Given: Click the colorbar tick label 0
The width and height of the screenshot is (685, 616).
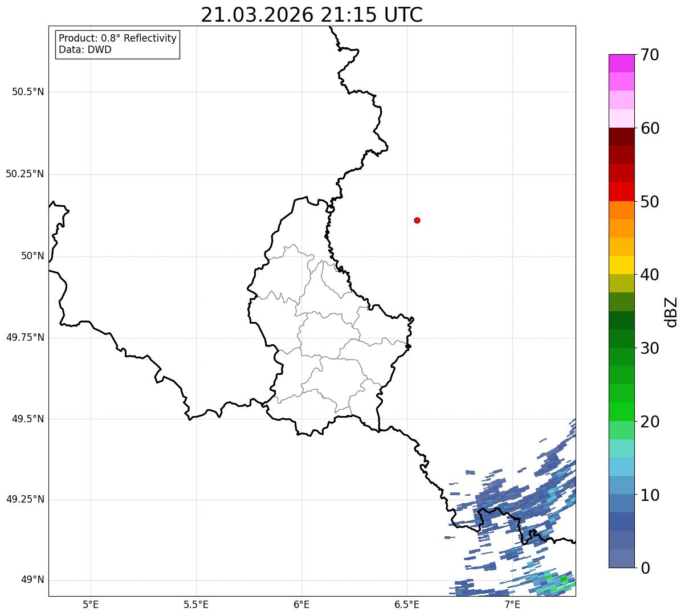Looking at the screenshot, I should point(645,568).
